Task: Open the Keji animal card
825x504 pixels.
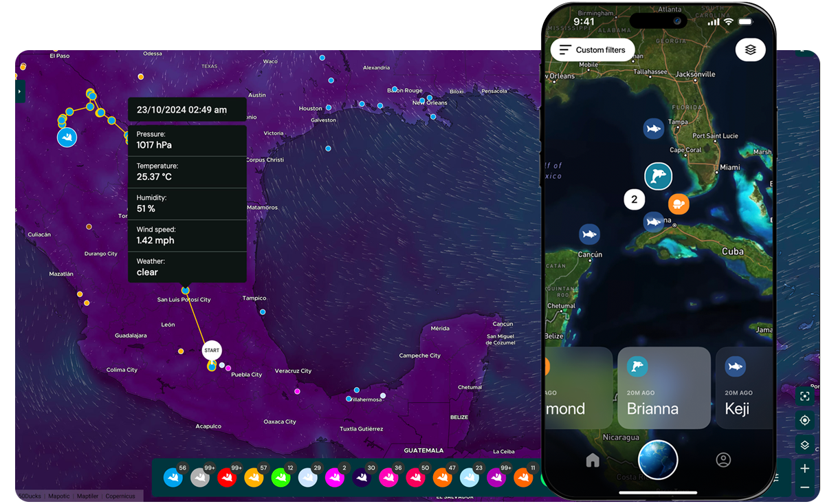Action: [745, 388]
